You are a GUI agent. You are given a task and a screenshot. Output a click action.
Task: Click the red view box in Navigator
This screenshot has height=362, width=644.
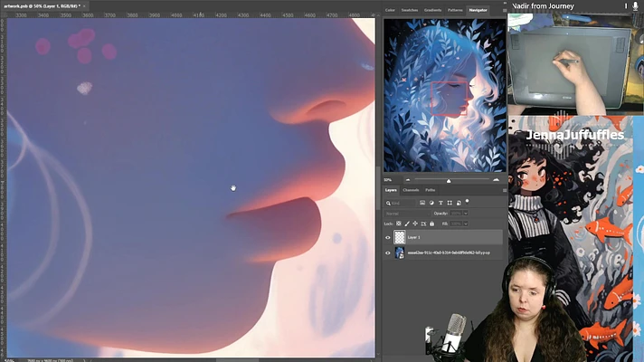pyautogui.click(x=450, y=98)
